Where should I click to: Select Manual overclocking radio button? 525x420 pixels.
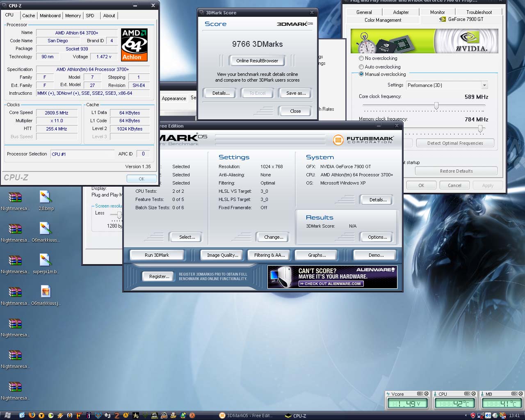361,74
